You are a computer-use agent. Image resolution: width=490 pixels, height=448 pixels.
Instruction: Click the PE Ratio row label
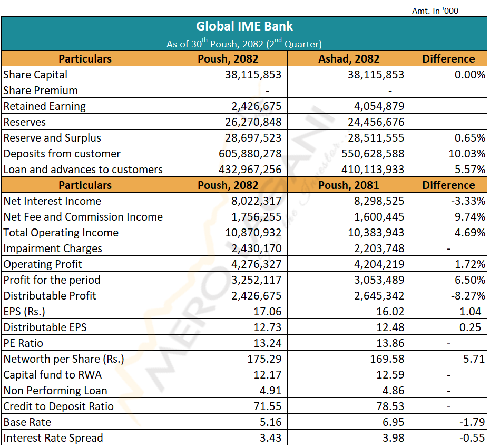point(23,343)
